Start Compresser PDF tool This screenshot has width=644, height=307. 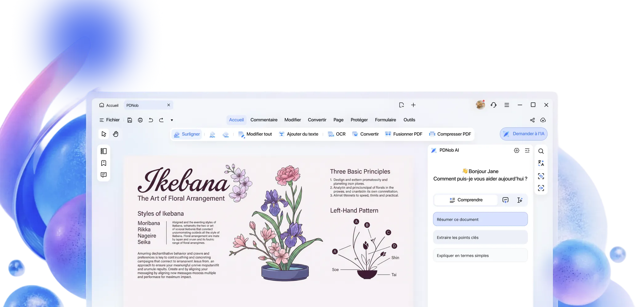(450, 134)
